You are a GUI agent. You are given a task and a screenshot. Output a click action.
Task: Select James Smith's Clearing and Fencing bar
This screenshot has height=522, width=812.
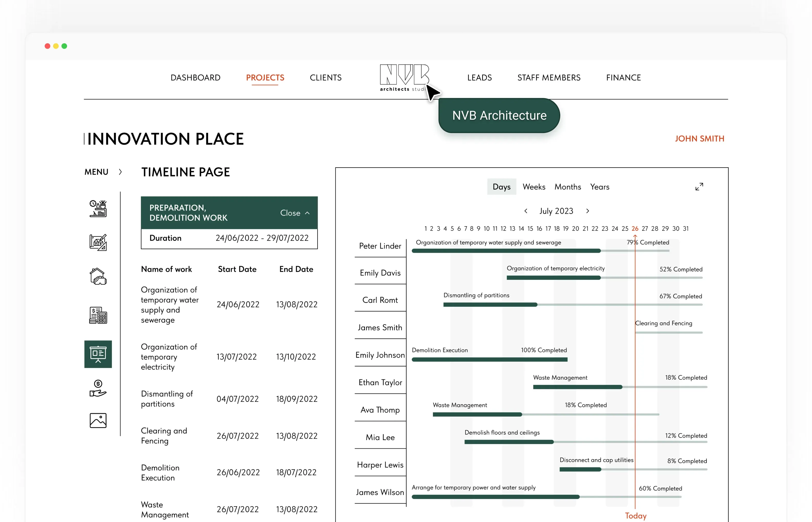click(669, 332)
